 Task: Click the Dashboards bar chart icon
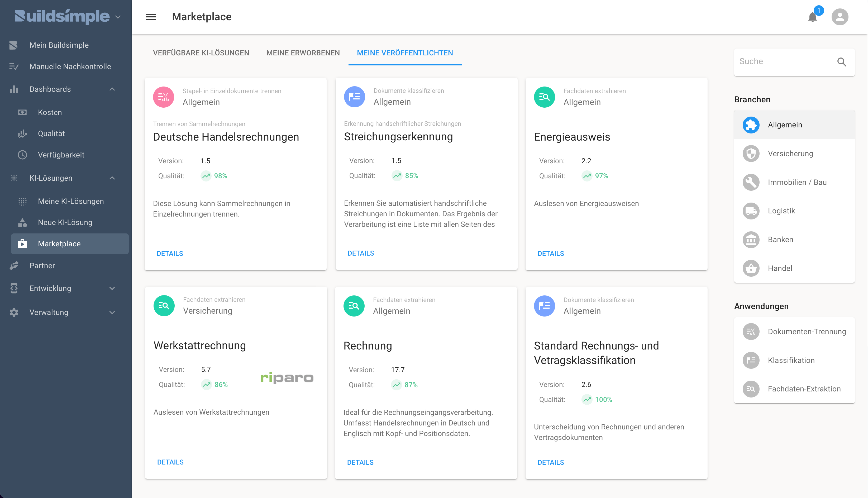(14, 89)
